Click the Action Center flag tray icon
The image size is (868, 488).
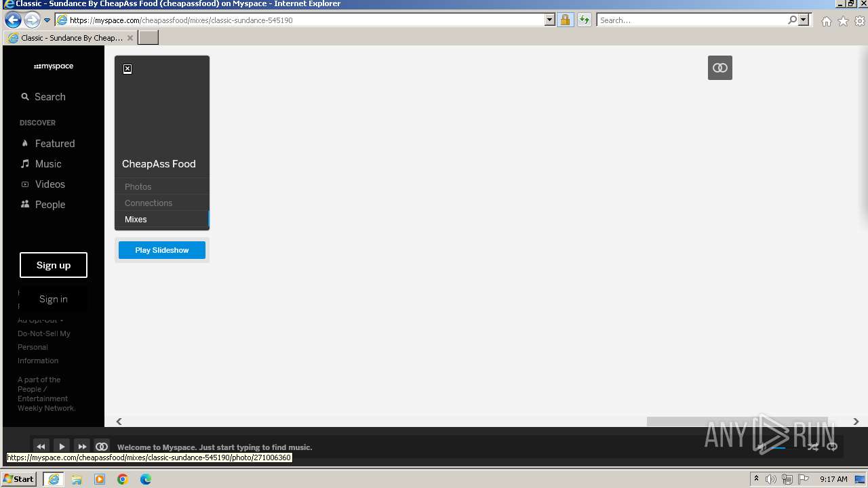(x=804, y=479)
